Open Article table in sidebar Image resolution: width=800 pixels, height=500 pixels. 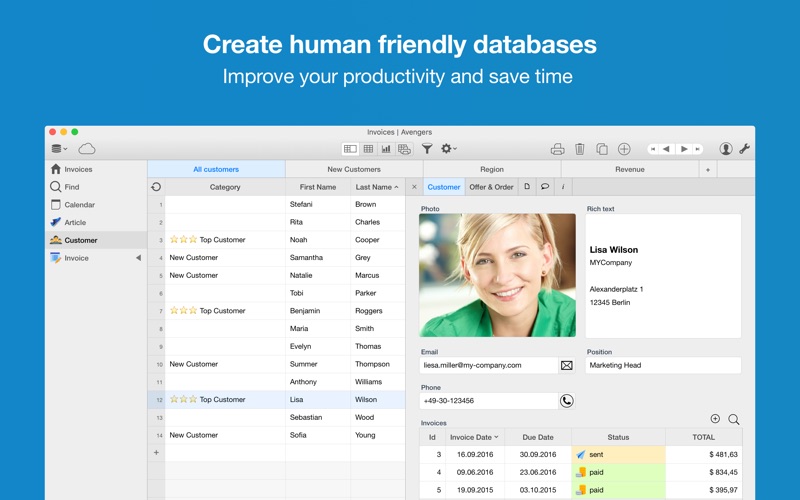click(96, 222)
